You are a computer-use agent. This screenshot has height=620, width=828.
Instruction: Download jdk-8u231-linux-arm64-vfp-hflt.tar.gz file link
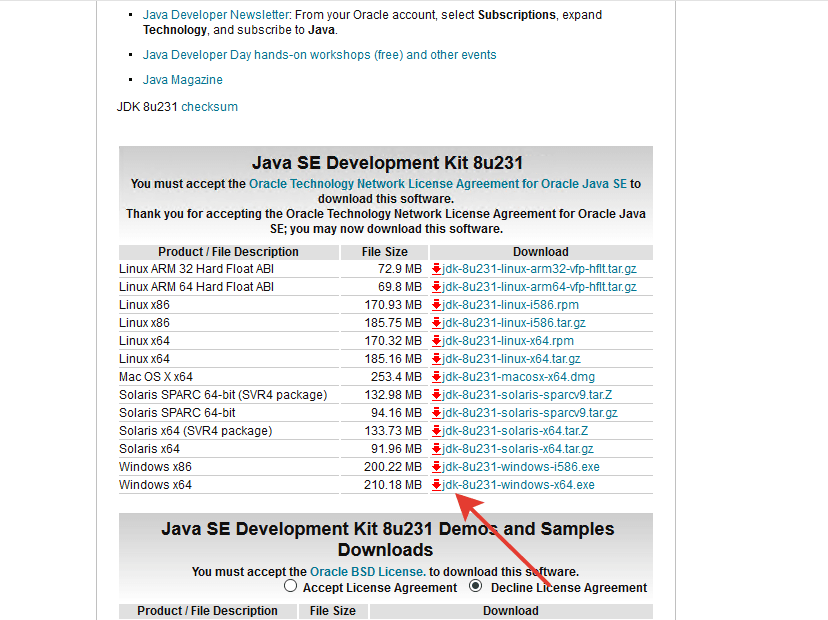coord(540,287)
